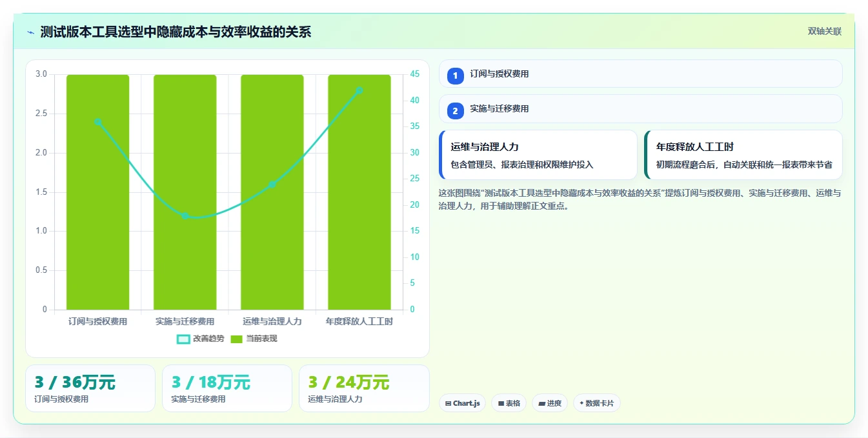This screenshot has width=868, height=438.
Task: Click the x-axis label 实施与迁移费用
Action: pos(185,321)
